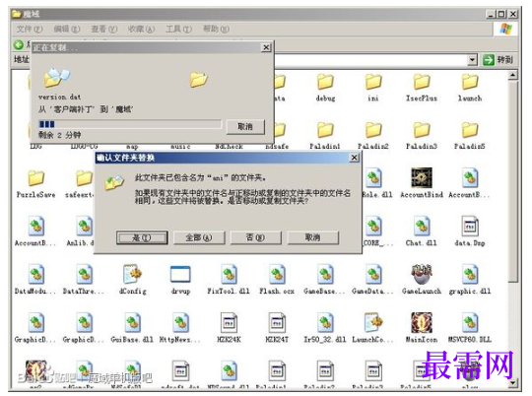Select the GameBase... dll file
The width and height of the screenshot is (532, 396).
[x=325, y=274]
